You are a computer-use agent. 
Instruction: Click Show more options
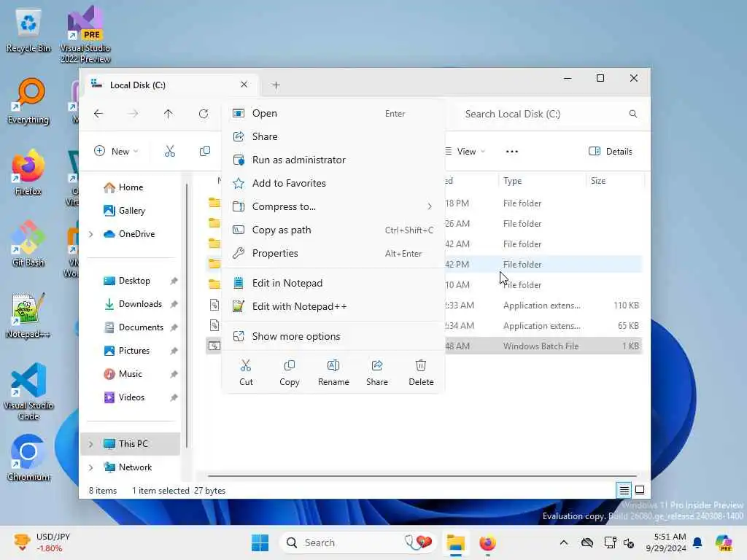(333, 336)
